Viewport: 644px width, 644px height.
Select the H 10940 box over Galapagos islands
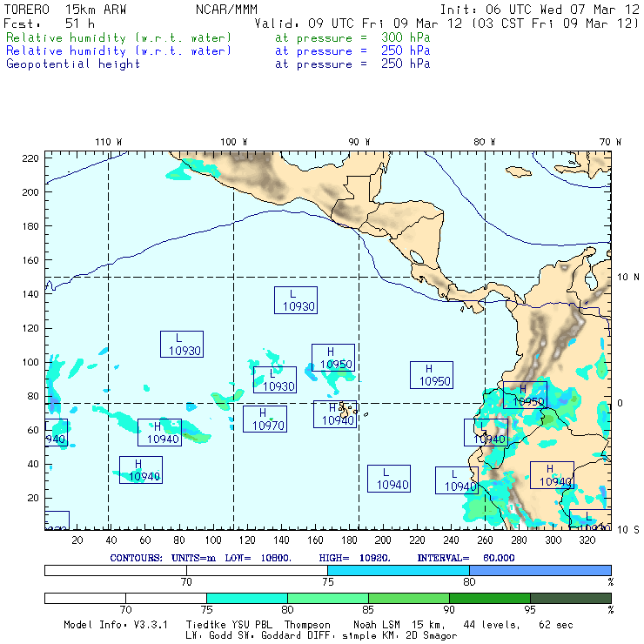pos(335,414)
